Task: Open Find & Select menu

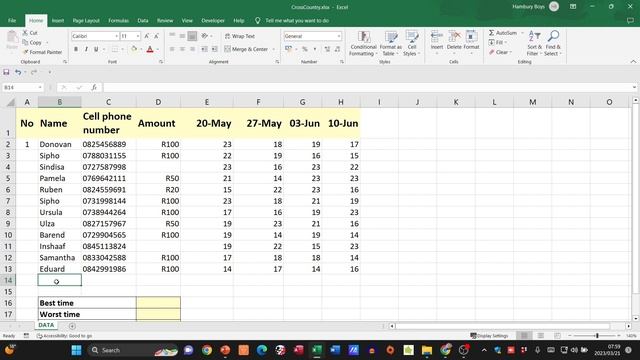Action: pos(553,43)
